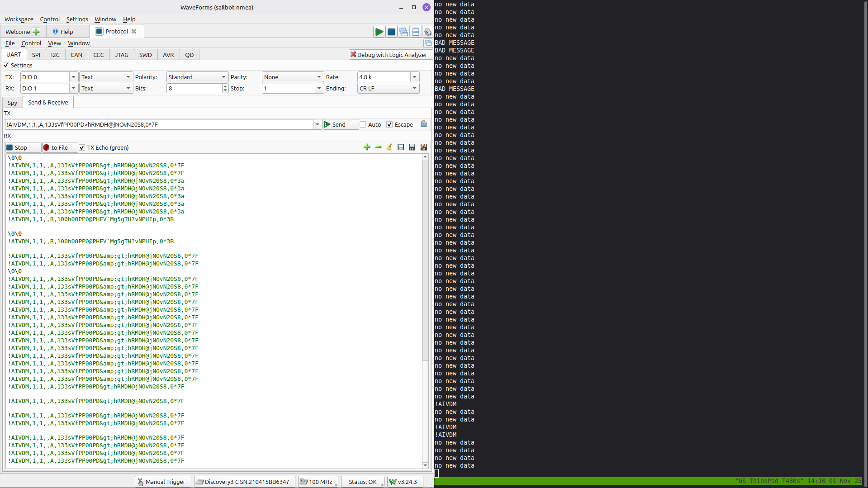Clear the RX log with the broom icon

[x=389, y=147]
